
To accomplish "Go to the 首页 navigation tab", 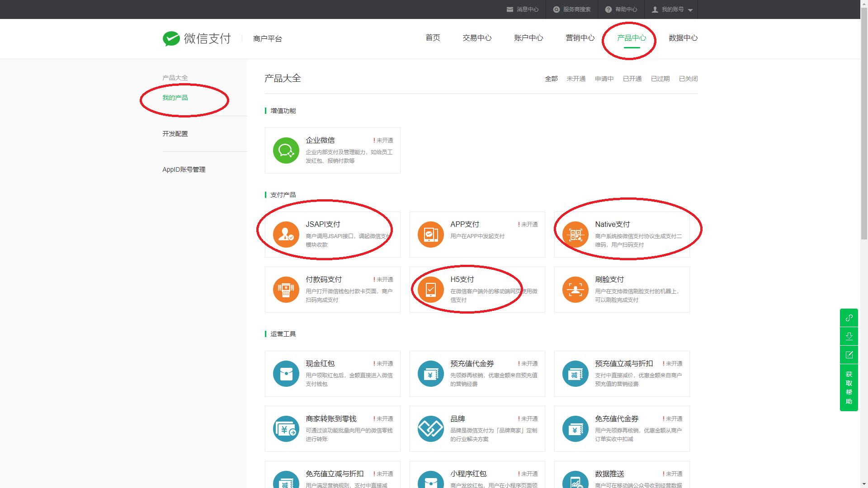I will 433,38.
